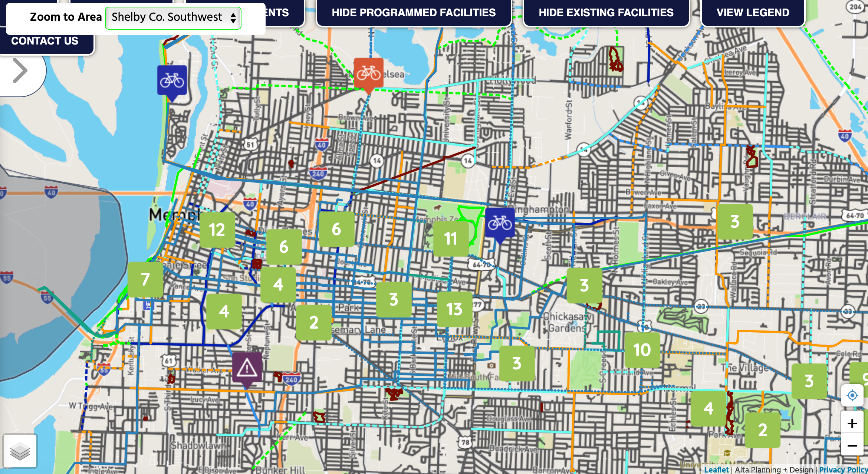Click the orange bike marker near Chelsea
The image size is (868, 474).
368,73
